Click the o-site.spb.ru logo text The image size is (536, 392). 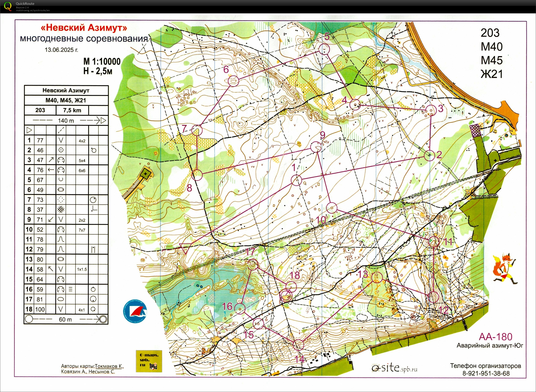pos(394,368)
